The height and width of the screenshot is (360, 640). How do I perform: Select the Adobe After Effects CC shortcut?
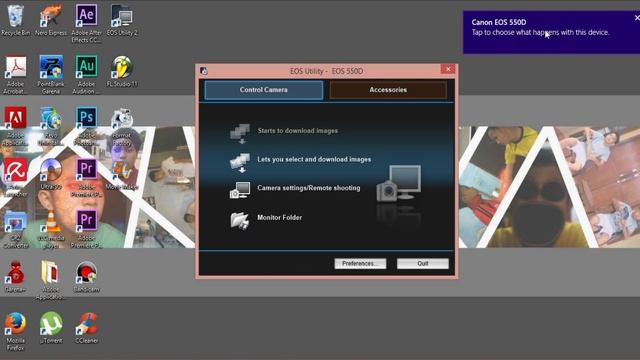[87, 24]
